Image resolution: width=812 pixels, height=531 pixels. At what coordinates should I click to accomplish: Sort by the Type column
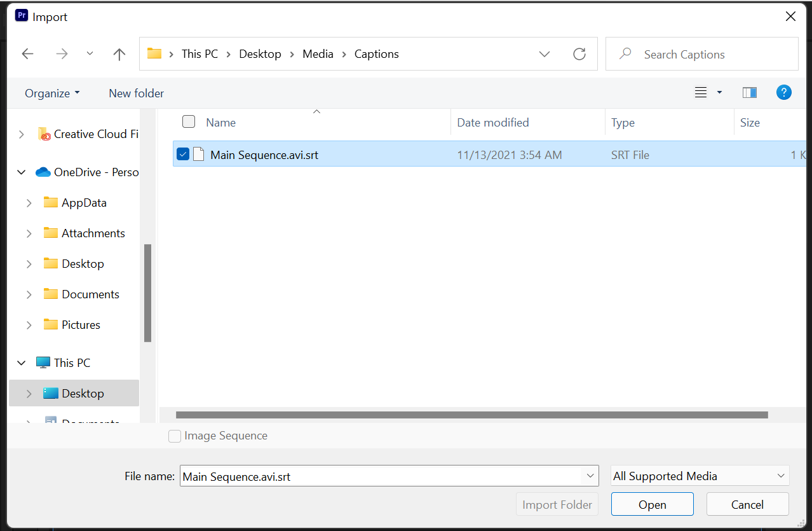623,123
